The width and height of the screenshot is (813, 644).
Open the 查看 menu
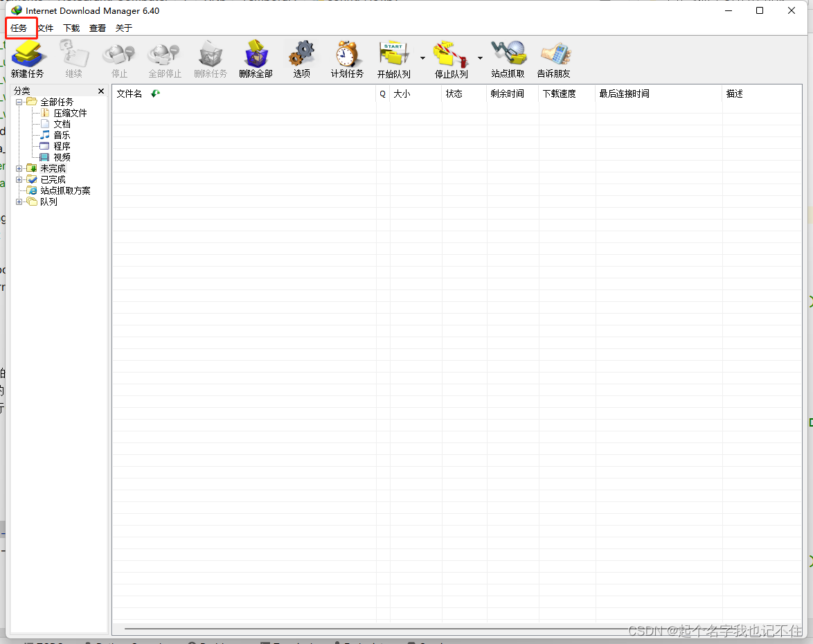click(x=98, y=28)
